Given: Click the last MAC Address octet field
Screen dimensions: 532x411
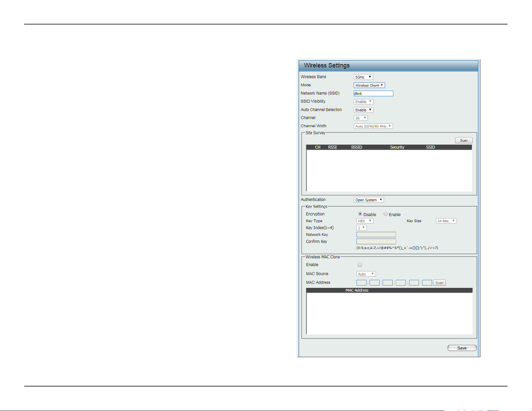Looking at the screenshot, I should tap(427, 283).
